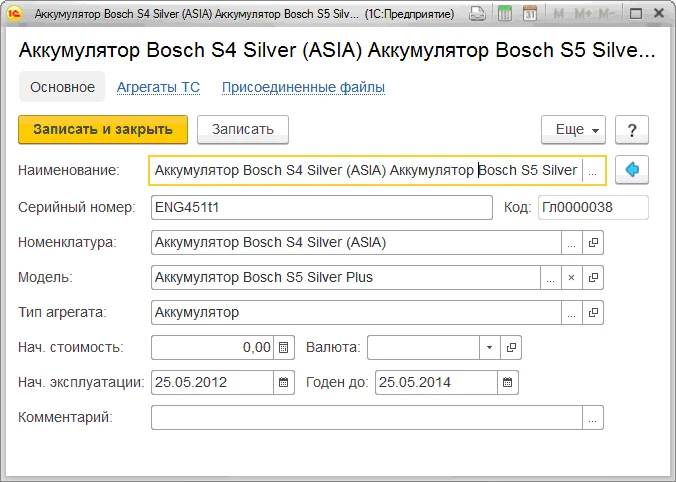Expand the Еще menu button
Image resolution: width=676 pixels, height=482 pixels.
tap(573, 130)
